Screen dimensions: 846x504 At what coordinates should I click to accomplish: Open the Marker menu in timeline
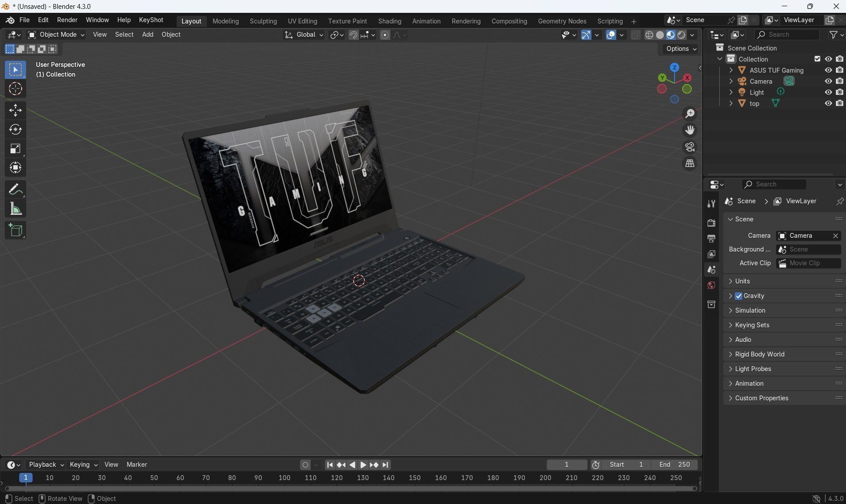(136, 465)
